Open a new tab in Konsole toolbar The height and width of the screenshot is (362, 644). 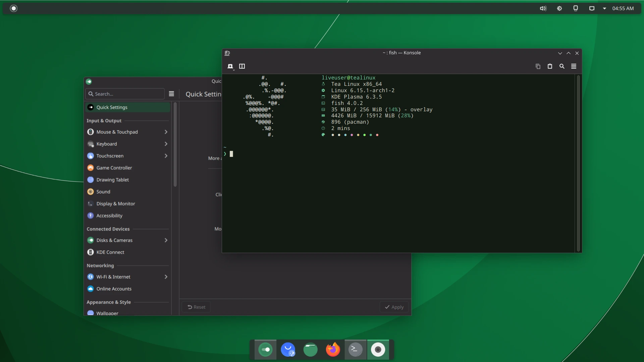pos(231,66)
